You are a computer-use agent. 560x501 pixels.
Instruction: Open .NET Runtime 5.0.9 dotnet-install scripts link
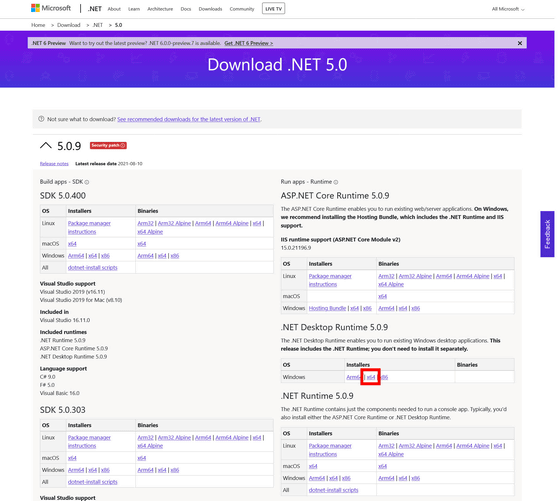click(x=333, y=490)
